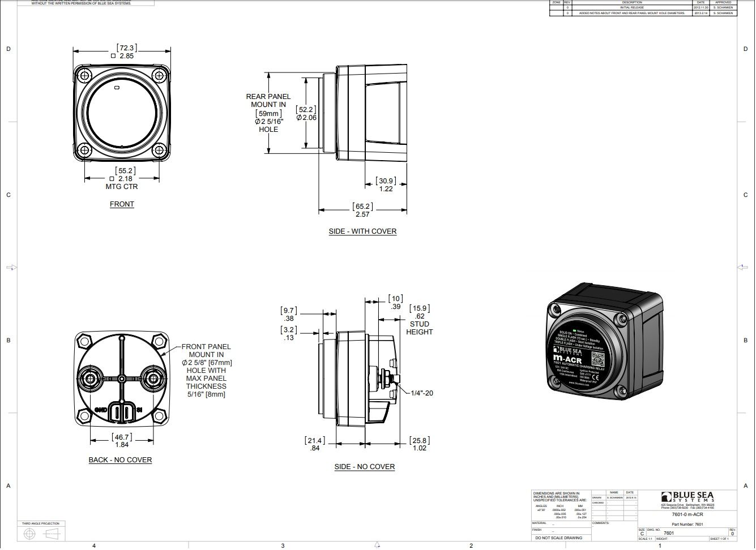Click the FRONT view label
Screen dimensions: 756x550
coord(122,204)
